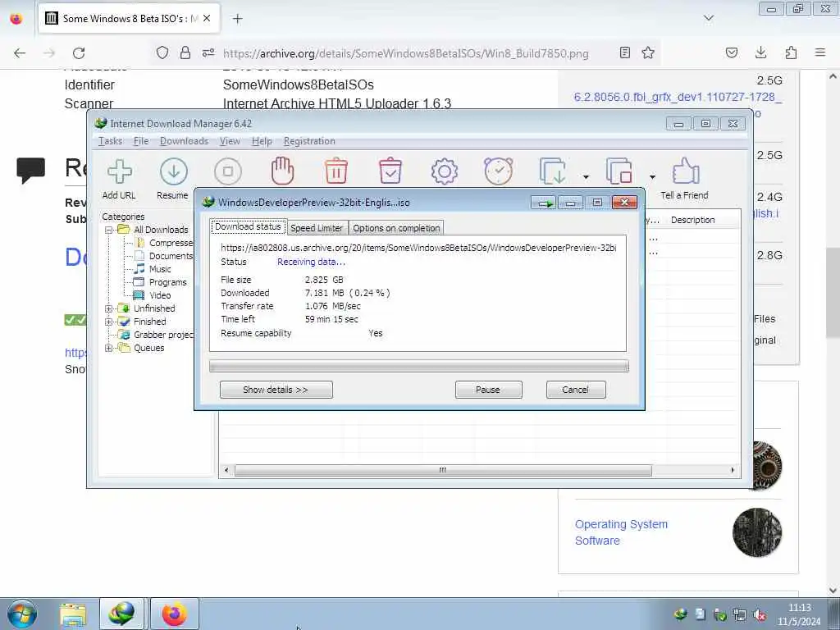
Task: Expand the Unfinished category
Action: tap(109, 308)
